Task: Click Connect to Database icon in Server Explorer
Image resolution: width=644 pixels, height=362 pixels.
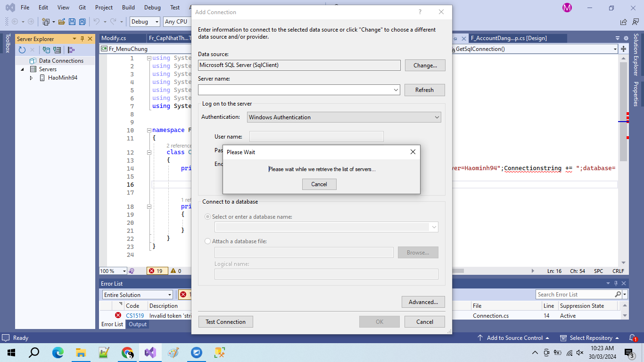Action: 46,49
